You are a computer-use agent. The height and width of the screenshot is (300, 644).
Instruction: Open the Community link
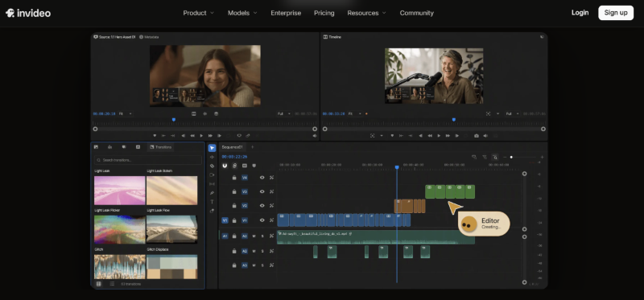416,13
